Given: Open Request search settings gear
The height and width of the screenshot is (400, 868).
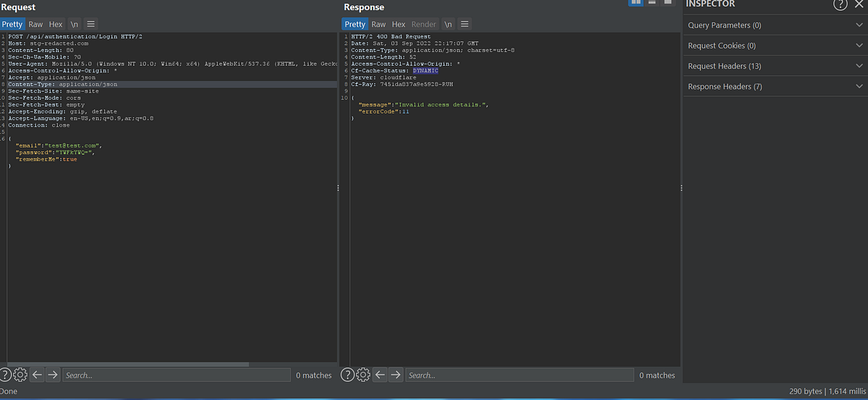Looking at the screenshot, I should pos(20,375).
